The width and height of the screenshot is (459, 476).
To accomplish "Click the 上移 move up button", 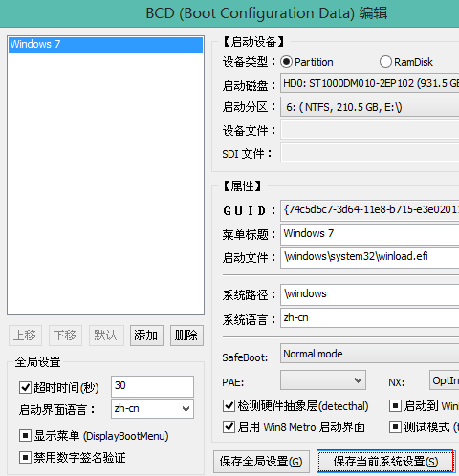I will pyautogui.click(x=25, y=335).
